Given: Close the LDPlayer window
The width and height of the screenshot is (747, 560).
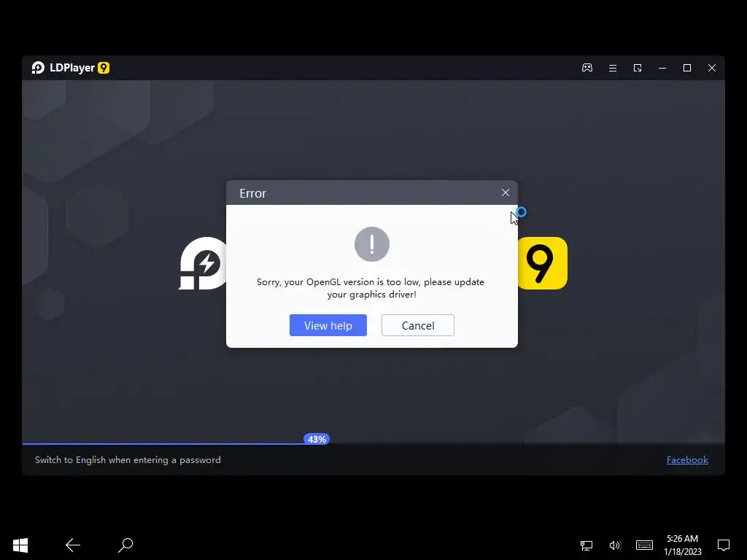Looking at the screenshot, I should tap(712, 68).
